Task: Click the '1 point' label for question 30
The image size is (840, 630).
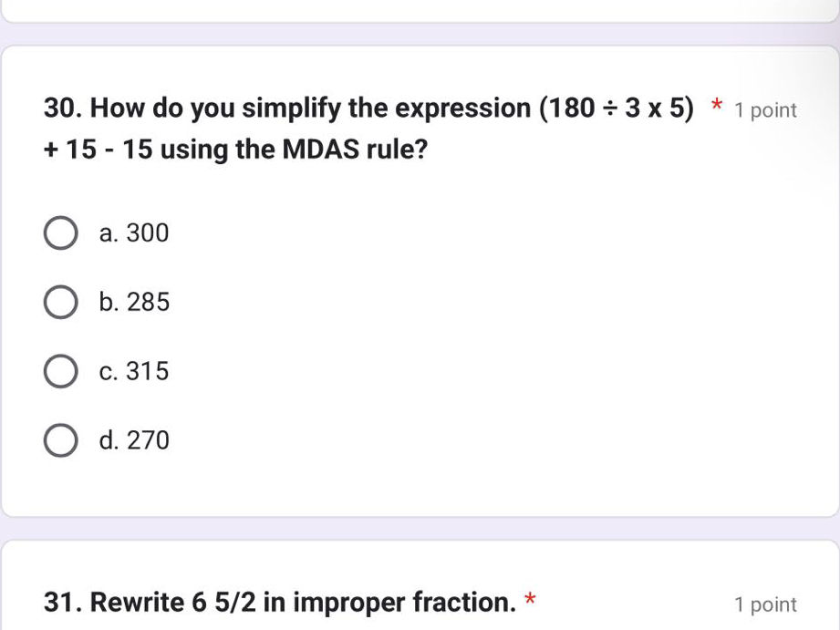Action: click(x=763, y=109)
